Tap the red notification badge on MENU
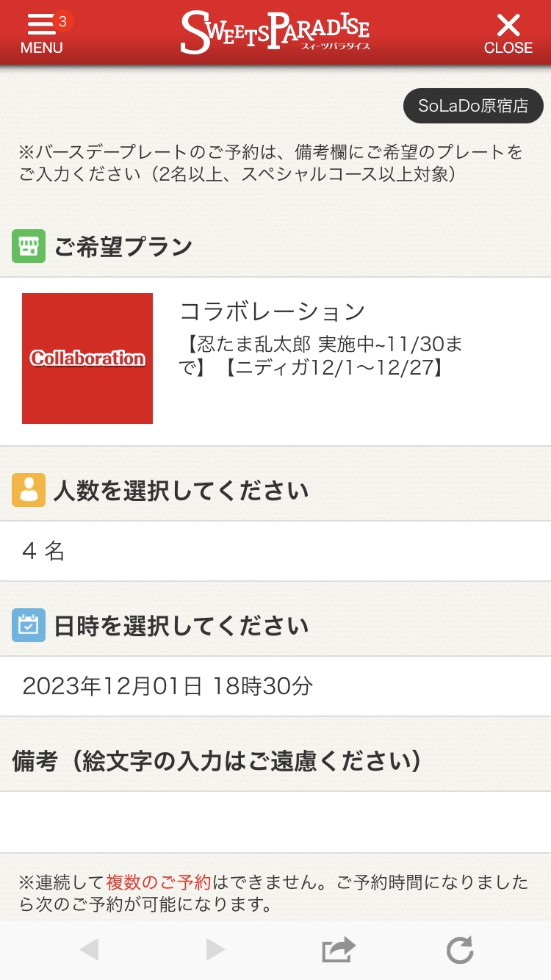This screenshot has width=551, height=980. (x=62, y=21)
